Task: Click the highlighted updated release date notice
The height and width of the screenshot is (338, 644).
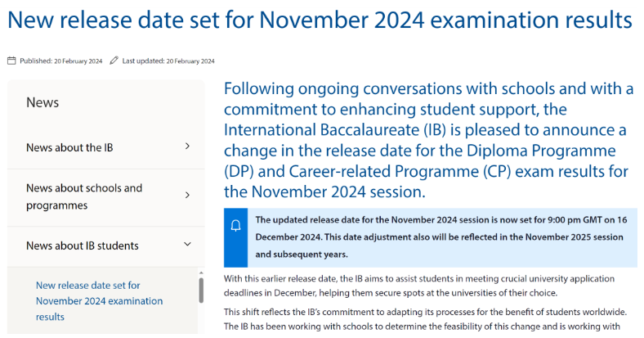Action: click(x=431, y=237)
